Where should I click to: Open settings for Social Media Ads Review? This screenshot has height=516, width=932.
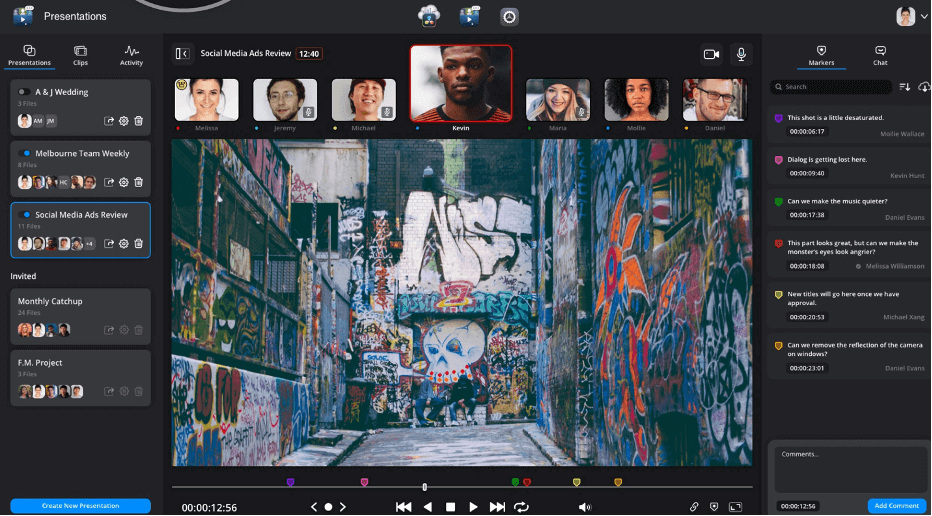[x=124, y=243]
